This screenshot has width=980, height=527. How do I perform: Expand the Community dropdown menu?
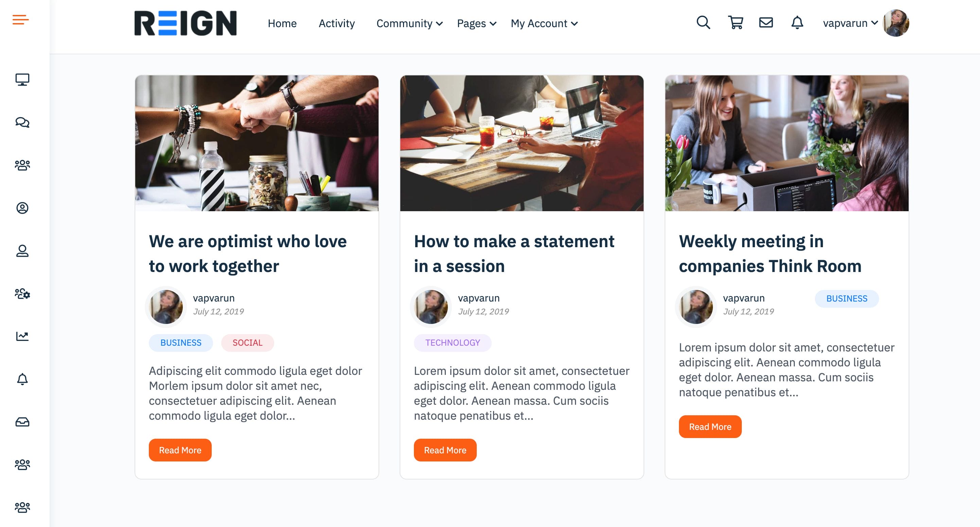pos(409,23)
